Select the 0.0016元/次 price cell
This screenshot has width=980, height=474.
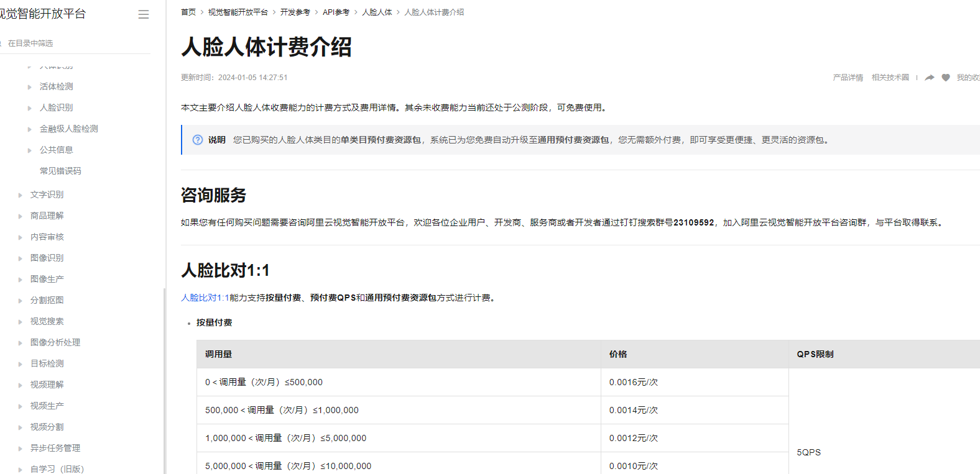pyautogui.click(x=695, y=382)
